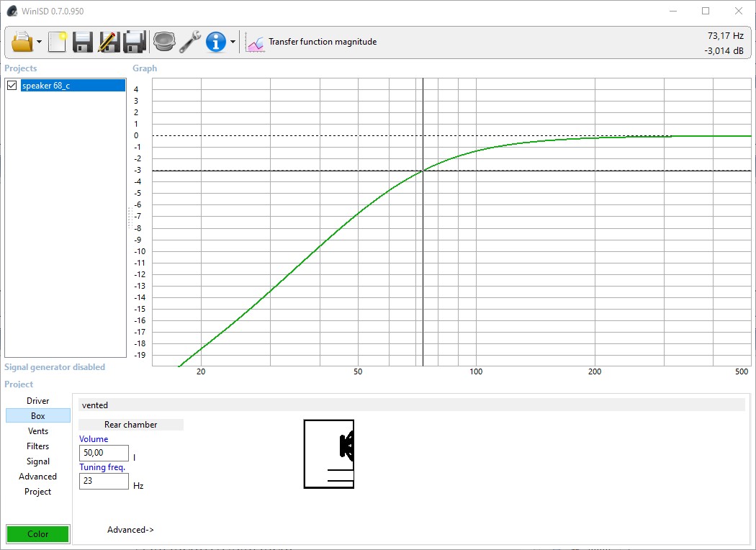Image resolution: width=756 pixels, height=550 pixels.
Task: Switch to the Project tab in sidebar
Action: click(38, 492)
